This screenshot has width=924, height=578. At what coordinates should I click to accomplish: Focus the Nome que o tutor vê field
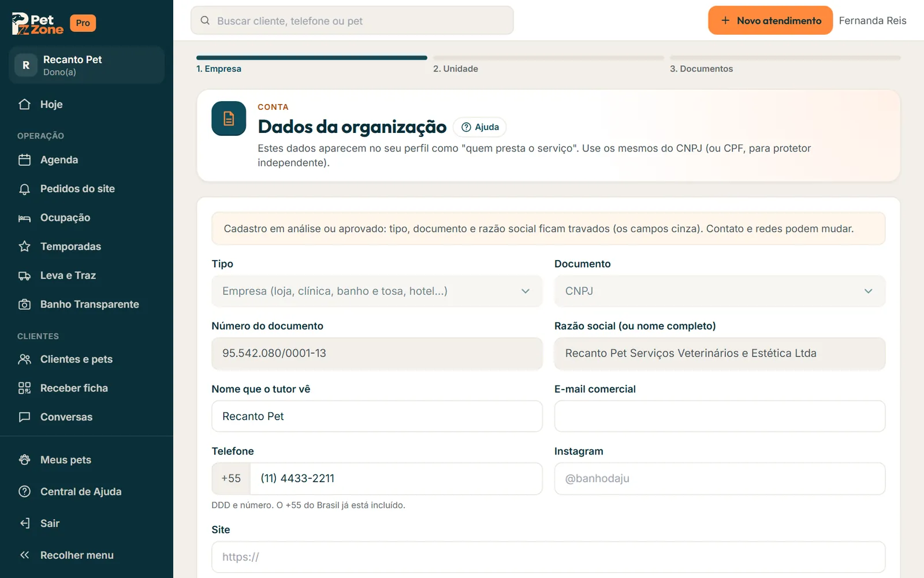377,416
